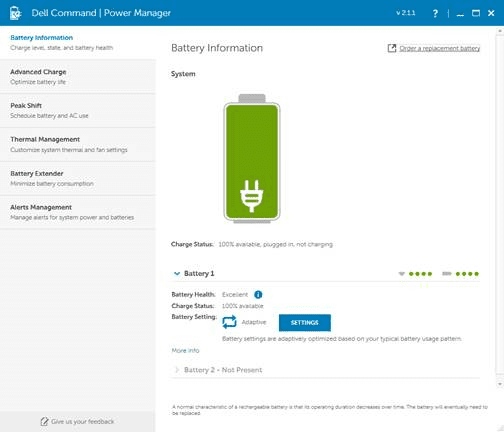Open the Peak Shift section
Screen dimensions: 504x432
coord(78,111)
